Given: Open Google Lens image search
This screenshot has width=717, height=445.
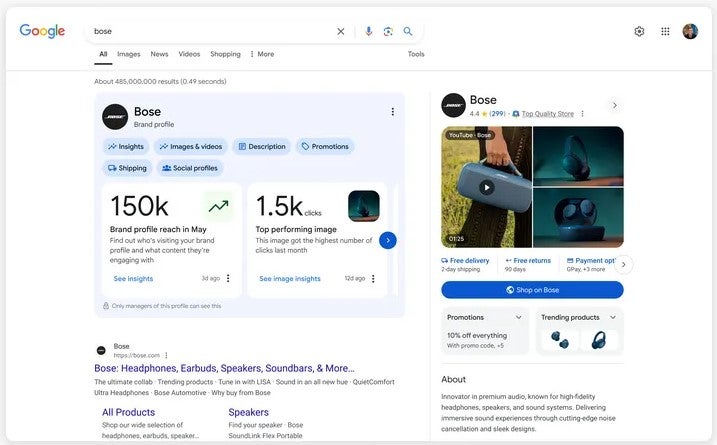Looking at the screenshot, I should (388, 31).
